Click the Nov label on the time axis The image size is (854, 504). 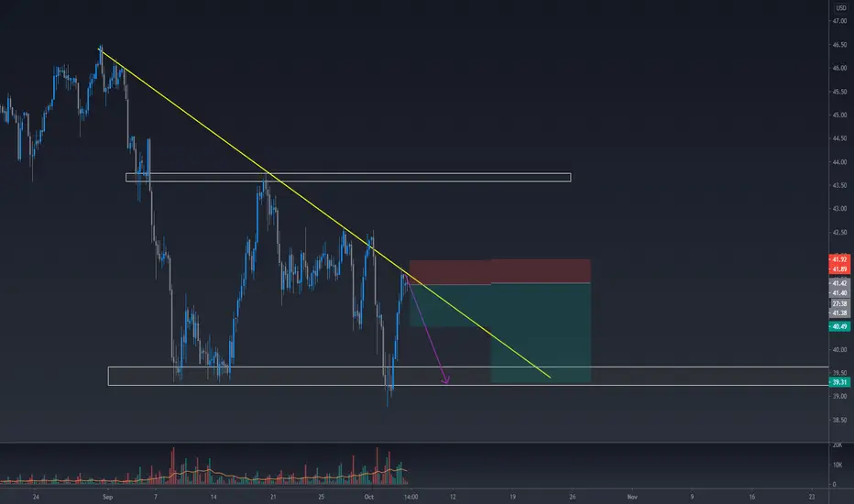coord(631,497)
